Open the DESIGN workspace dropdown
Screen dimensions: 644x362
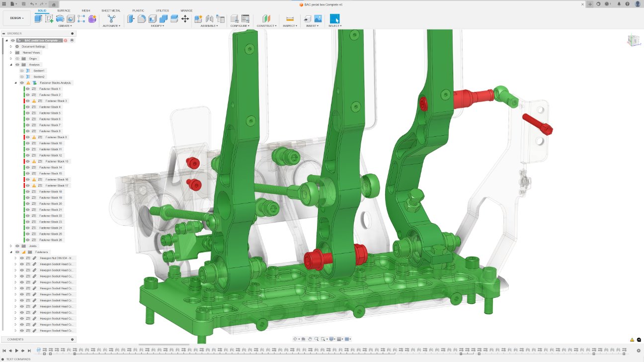tap(16, 17)
